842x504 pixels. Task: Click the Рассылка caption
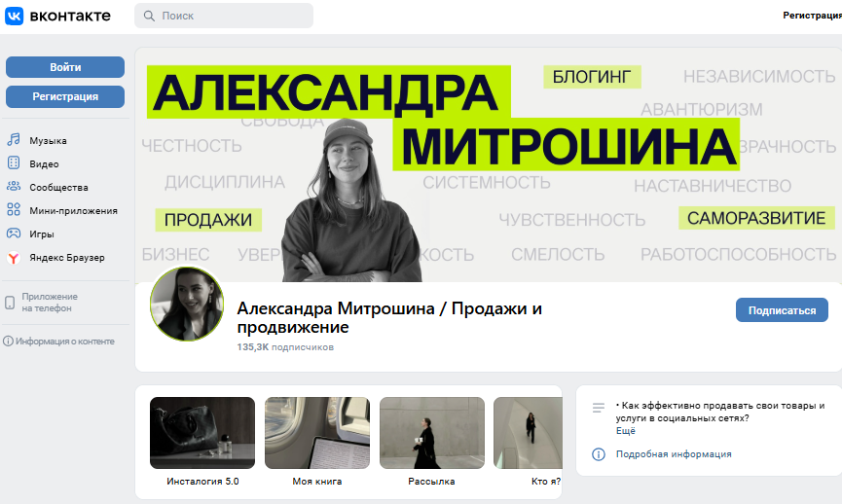coord(431,482)
